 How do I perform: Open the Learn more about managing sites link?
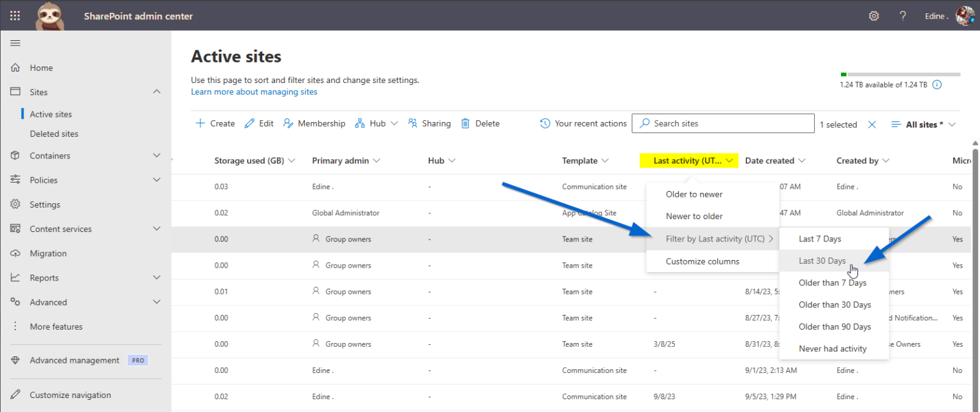pos(253,91)
